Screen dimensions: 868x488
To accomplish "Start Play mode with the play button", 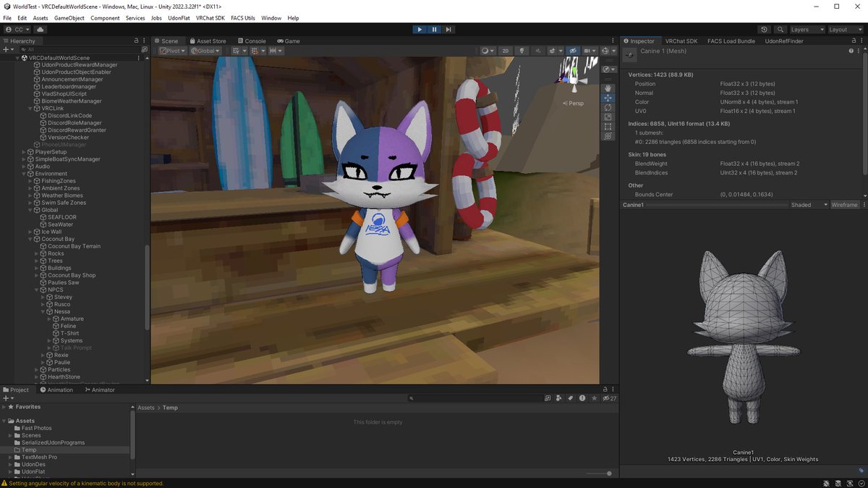I will (x=420, y=30).
